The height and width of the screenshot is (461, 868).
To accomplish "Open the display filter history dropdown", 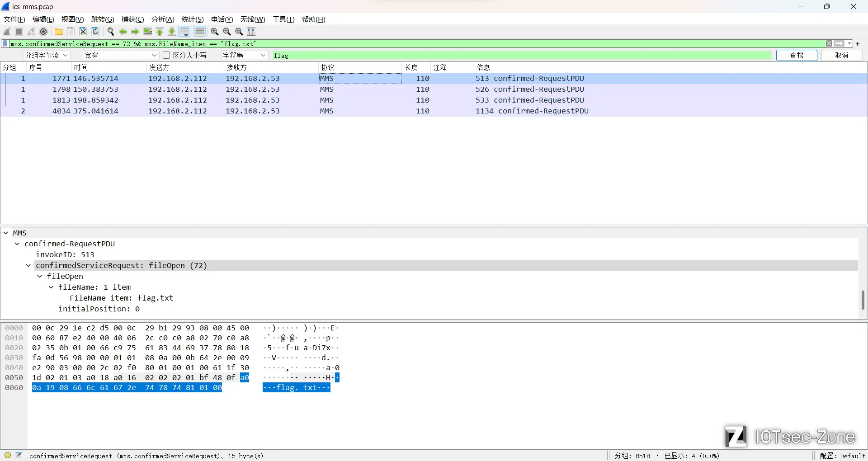I will [849, 44].
